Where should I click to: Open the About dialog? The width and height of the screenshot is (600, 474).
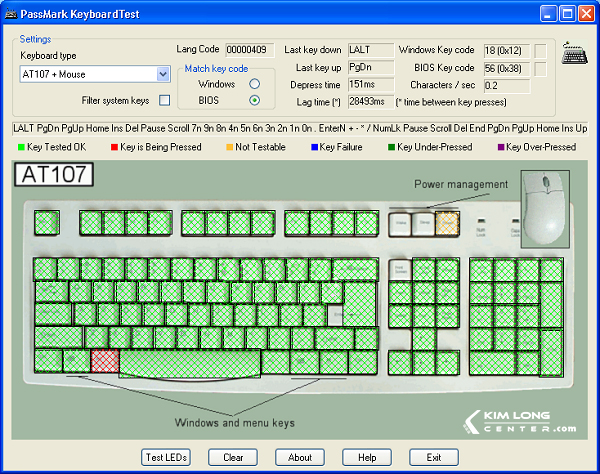(x=300, y=457)
